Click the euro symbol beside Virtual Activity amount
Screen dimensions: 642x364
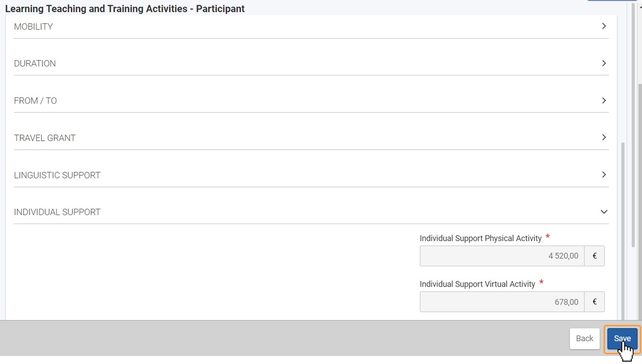pyautogui.click(x=595, y=302)
